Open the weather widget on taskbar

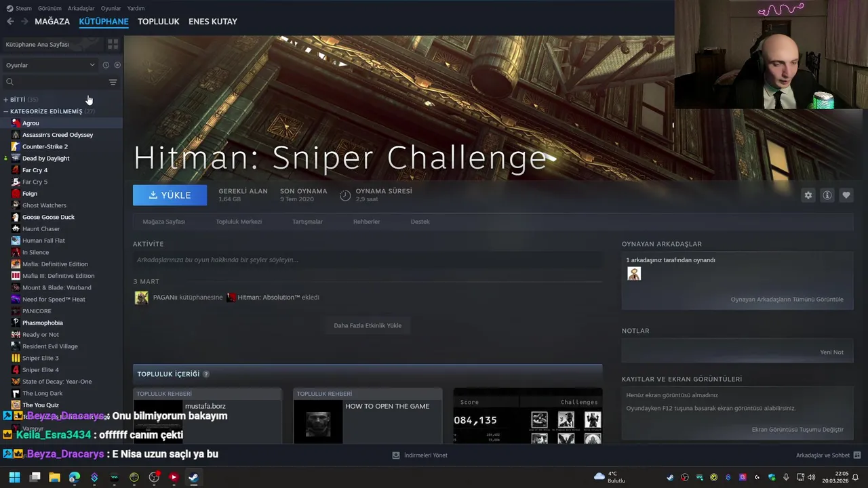[610, 477]
